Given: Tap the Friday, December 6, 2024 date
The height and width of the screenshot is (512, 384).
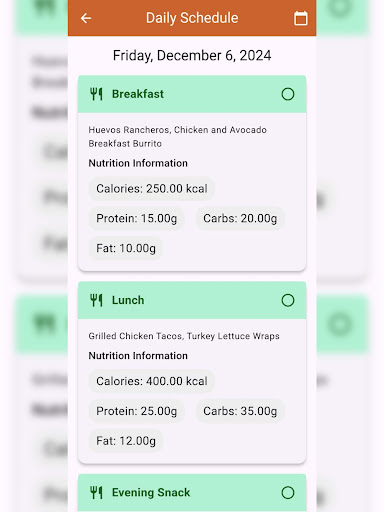Looking at the screenshot, I should [x=192, y=55].
